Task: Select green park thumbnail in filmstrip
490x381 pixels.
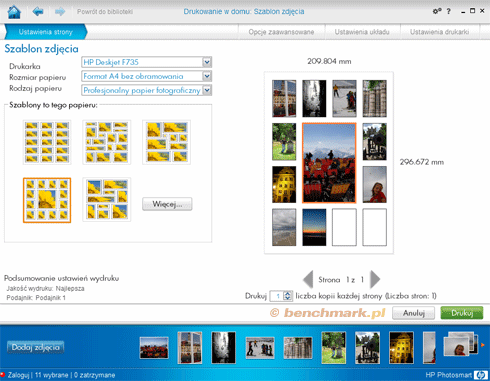Action: click(334, 348)
